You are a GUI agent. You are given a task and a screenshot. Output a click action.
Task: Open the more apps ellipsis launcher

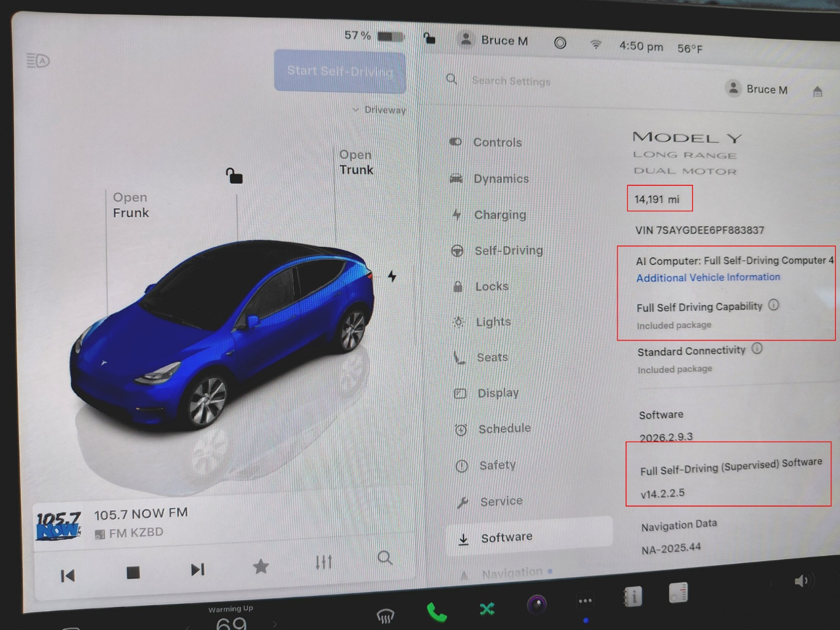pos(585,601)
